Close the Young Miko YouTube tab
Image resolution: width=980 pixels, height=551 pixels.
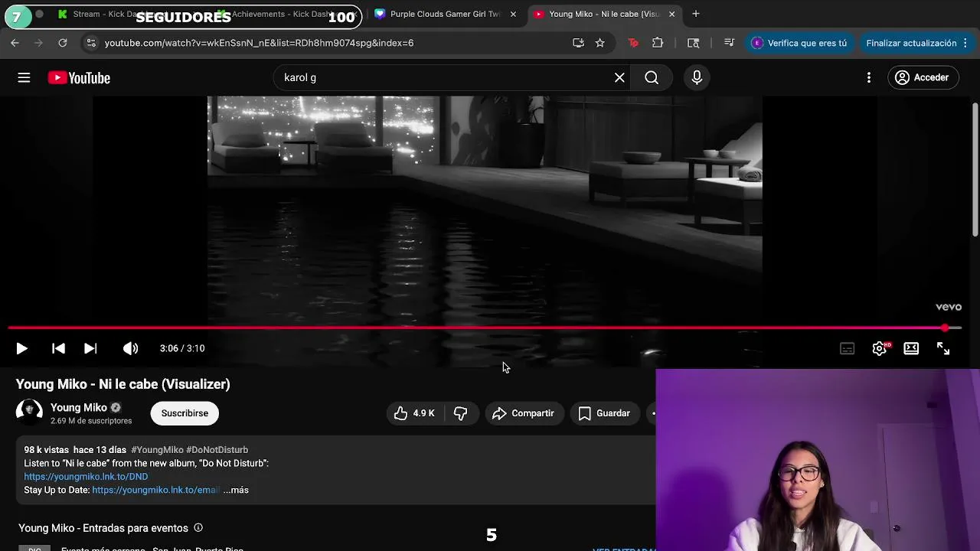click(671, 14)
